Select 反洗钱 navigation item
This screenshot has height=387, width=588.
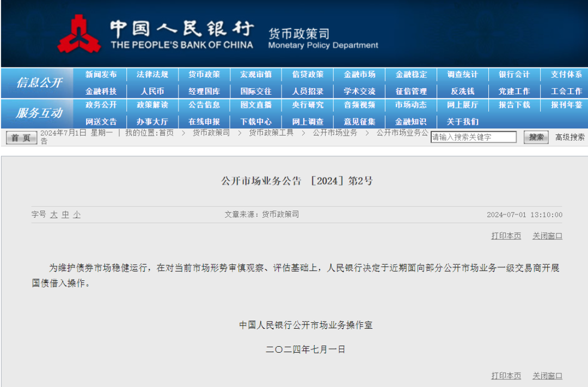(x=462, y=91)
